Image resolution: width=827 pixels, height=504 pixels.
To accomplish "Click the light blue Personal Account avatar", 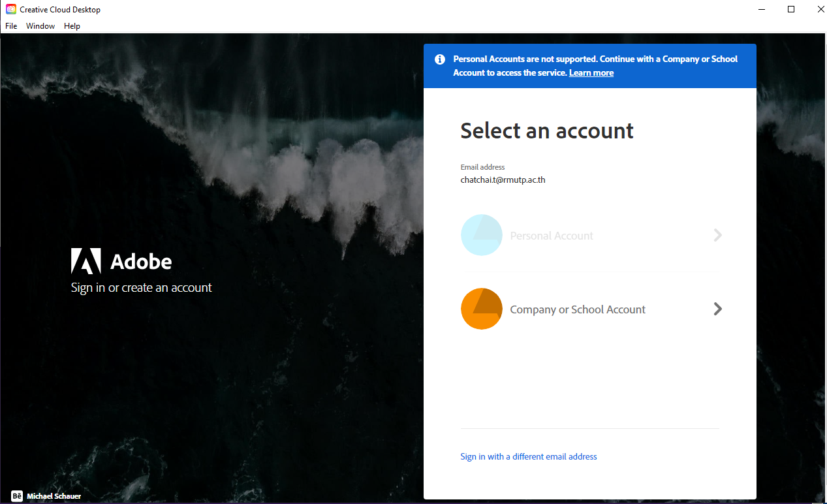I will click(482, 235).
